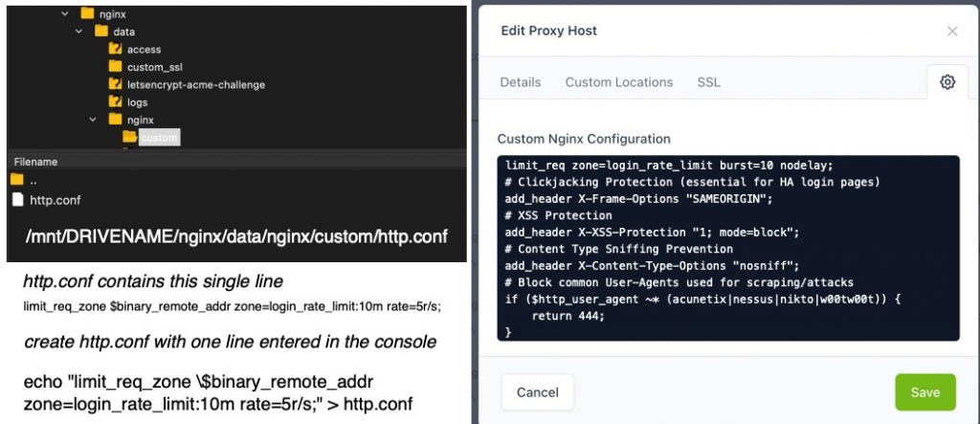Click inside the Custom Nginx Configuration editor
The width and height of the screenshot is (980, 424).
(727, 247)
